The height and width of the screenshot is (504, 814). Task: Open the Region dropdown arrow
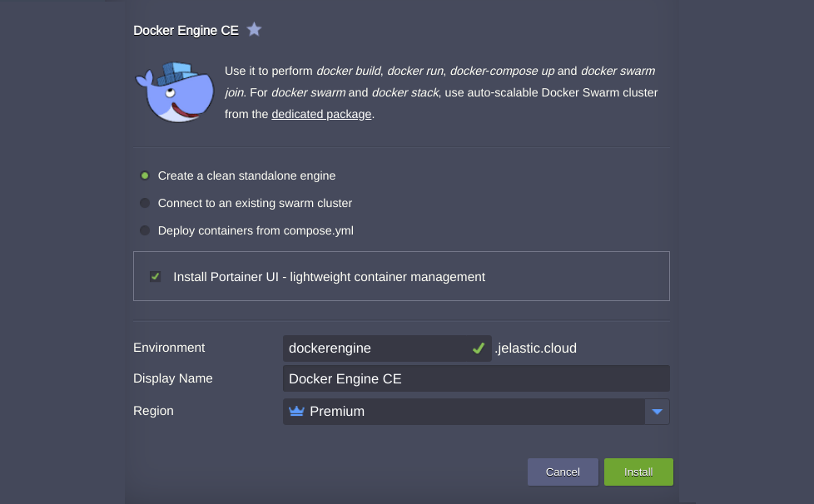[x=658, y=412]
